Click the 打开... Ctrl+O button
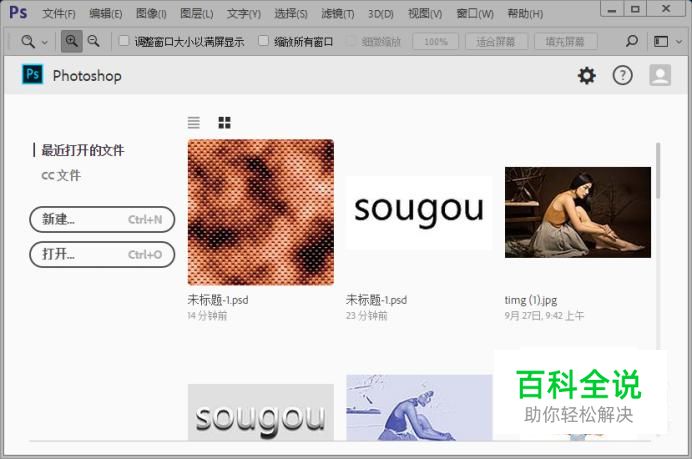Screen dimensions: 692x459 (102, 254)
